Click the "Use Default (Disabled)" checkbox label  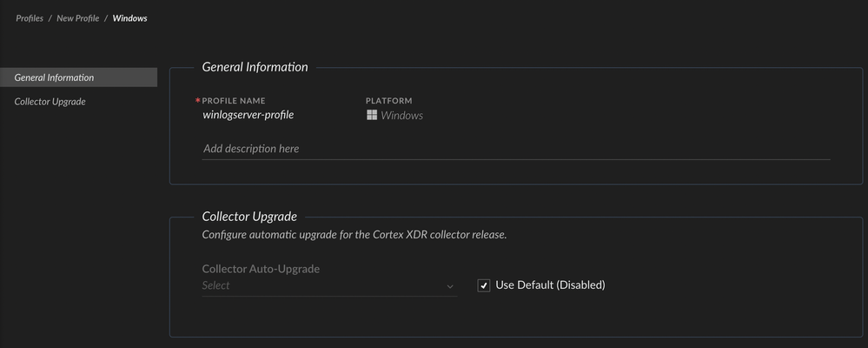point(549,284)
